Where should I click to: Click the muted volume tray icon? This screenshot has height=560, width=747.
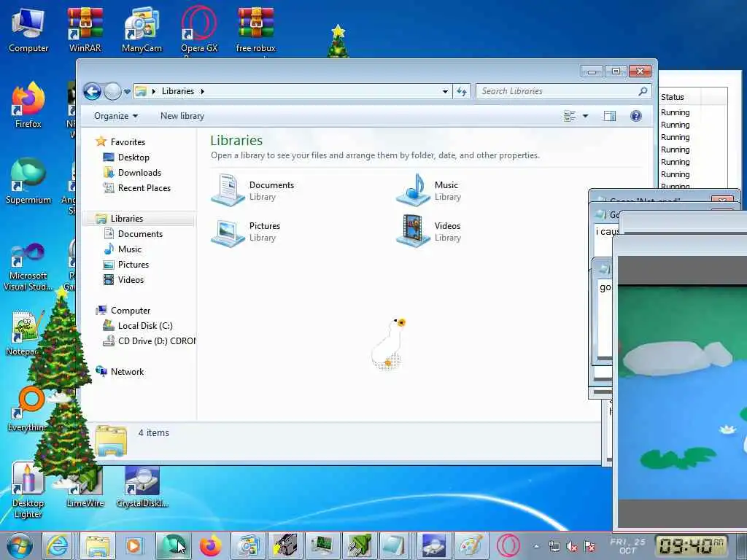[x=572, y=547]
